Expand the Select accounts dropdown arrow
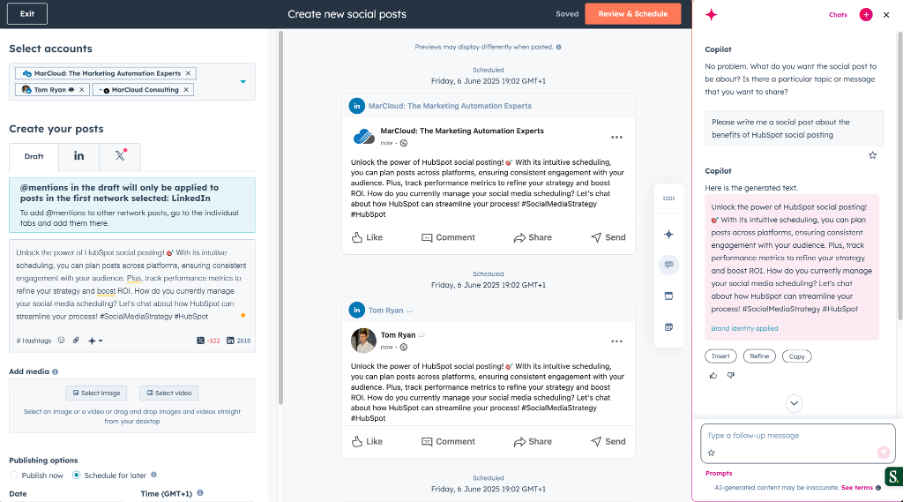 click(243, 82)
